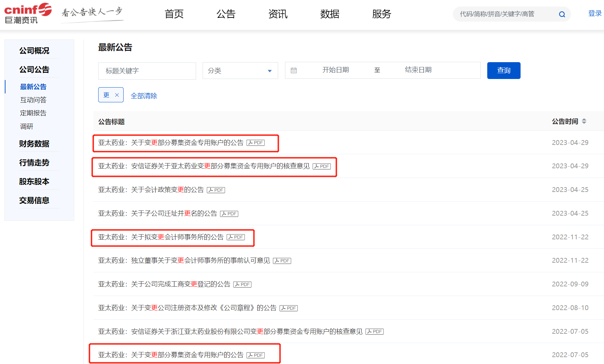Image resolution: width=604 pixels, height=364 pixels.
Task: Select 互动问答 in the sidebar
Action: [33, 100]
